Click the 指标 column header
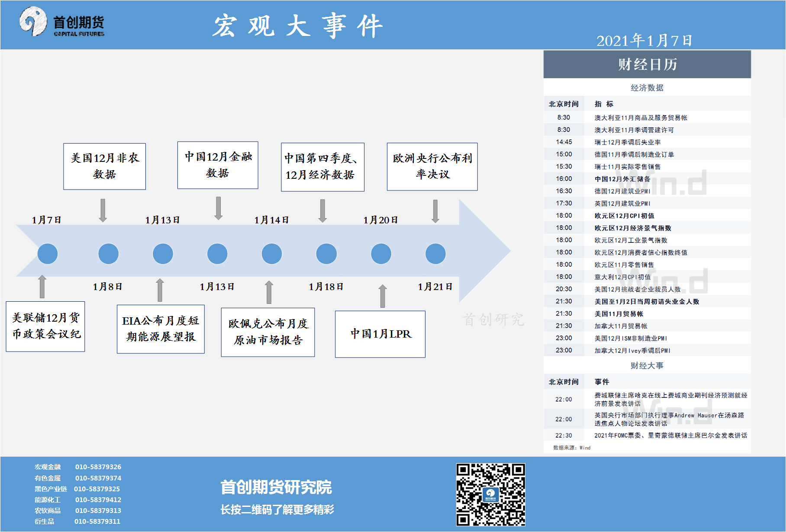This screenshot has width=786, height=532. (x=604, y=104)
